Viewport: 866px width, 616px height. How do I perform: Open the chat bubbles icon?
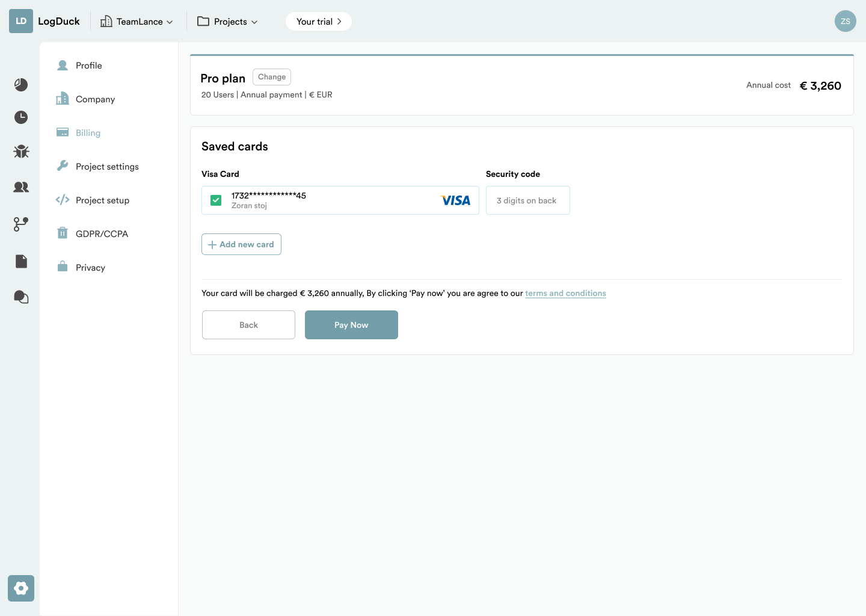coord(21,297)
